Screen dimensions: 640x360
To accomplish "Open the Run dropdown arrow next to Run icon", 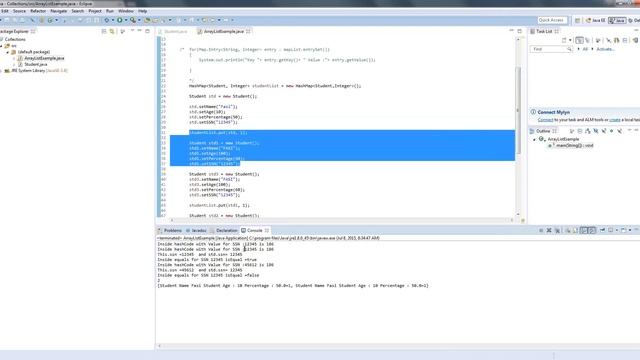I will (125, 20).
